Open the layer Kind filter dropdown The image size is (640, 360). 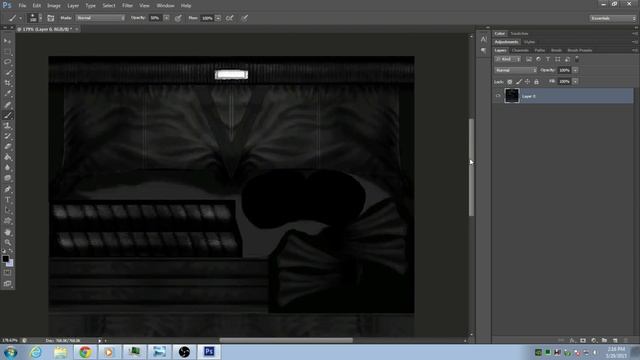click(508, 59)
